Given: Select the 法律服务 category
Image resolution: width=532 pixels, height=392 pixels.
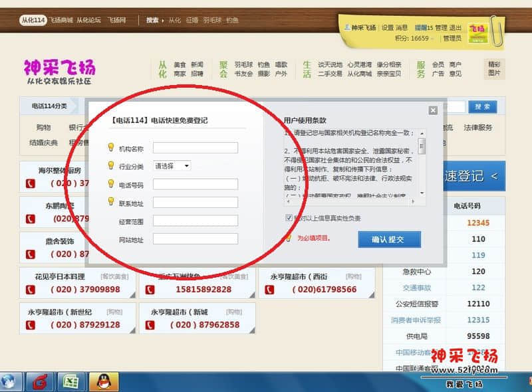Looking at the screenshot, I should point(478,128).
